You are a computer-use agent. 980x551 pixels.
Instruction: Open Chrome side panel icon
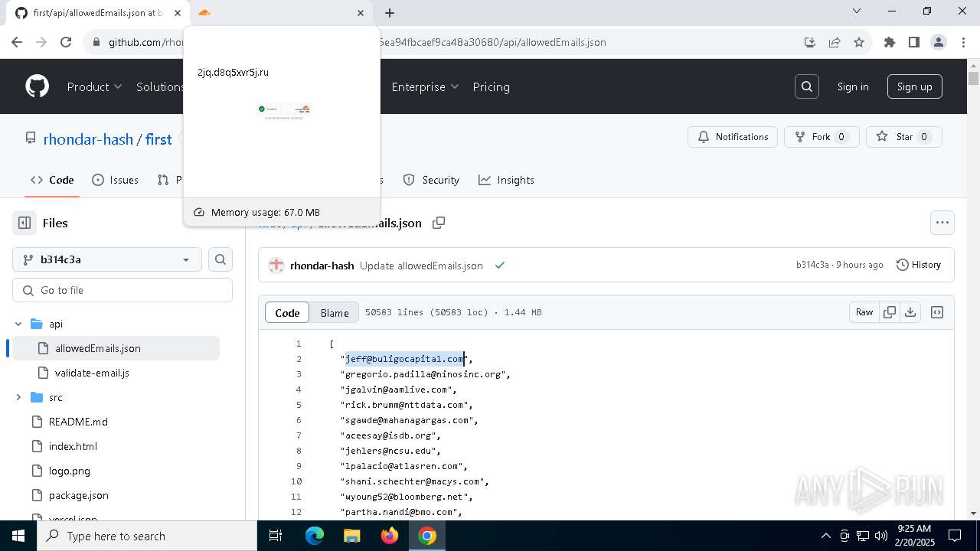pos(914,42)
